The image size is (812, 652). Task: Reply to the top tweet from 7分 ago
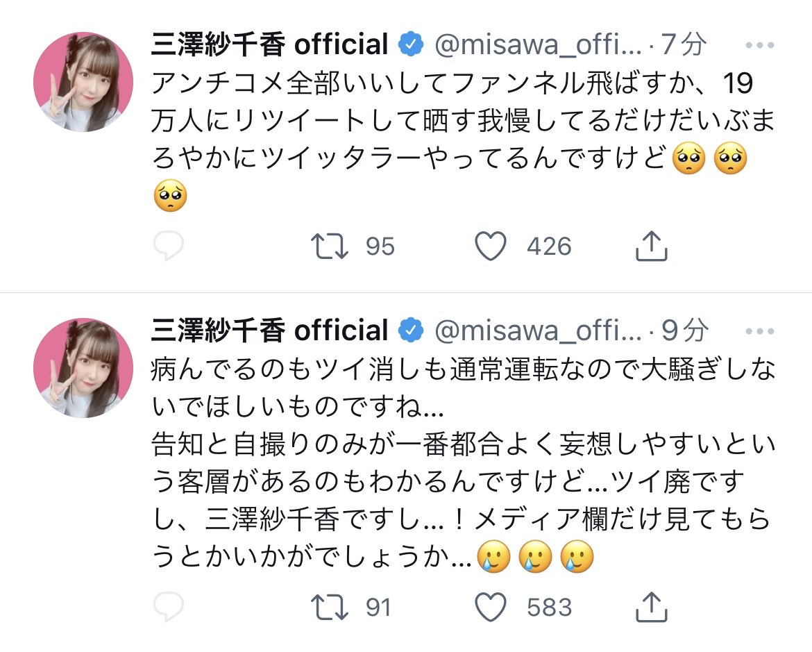coord(167,246)
